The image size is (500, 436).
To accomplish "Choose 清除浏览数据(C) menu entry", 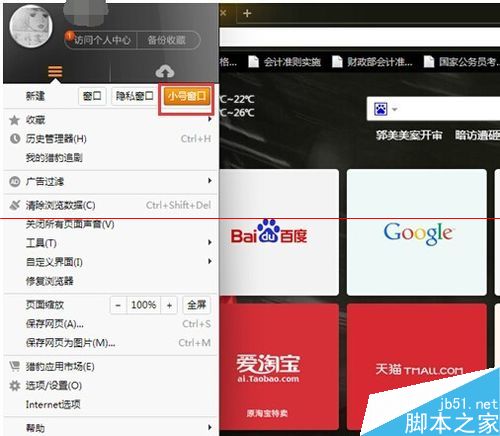I will click(x=110, y=205).
